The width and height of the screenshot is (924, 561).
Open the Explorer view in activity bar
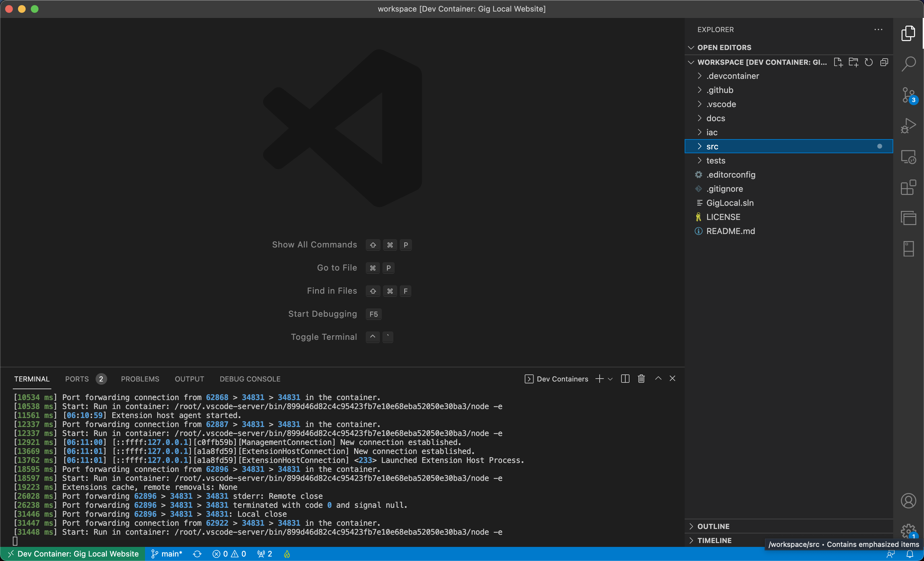908,33
